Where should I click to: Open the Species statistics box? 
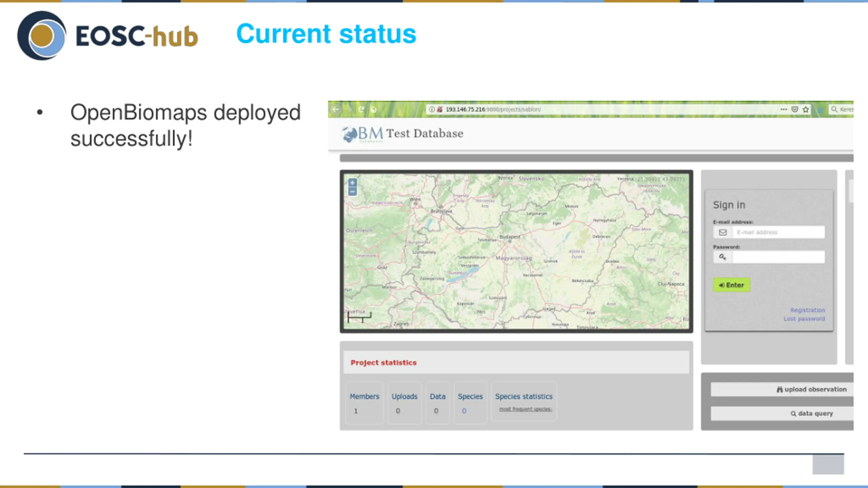pos(470,403)
